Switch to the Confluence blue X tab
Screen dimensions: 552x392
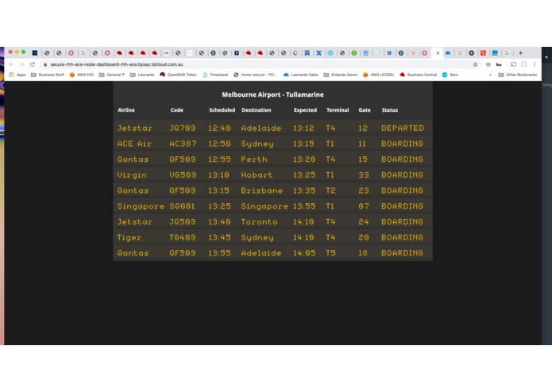318,53
